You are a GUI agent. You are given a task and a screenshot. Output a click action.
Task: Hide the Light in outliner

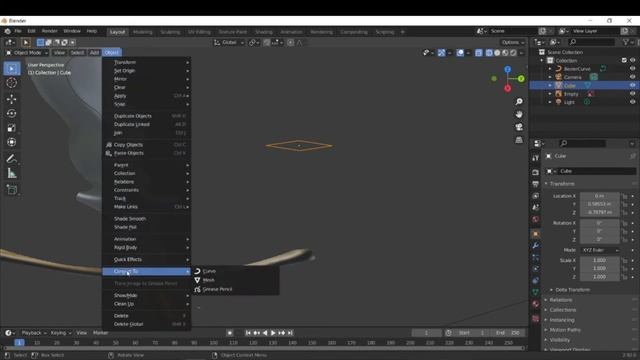pos(632,102)
